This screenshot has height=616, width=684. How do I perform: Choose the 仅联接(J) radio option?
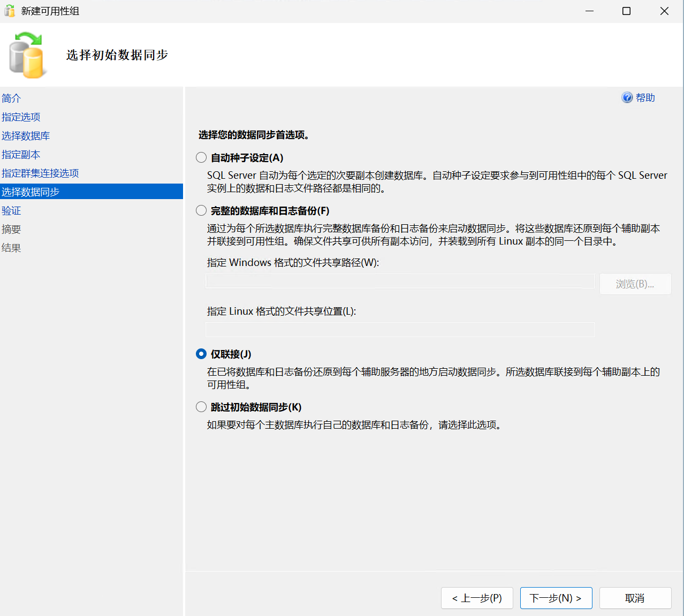201,354
